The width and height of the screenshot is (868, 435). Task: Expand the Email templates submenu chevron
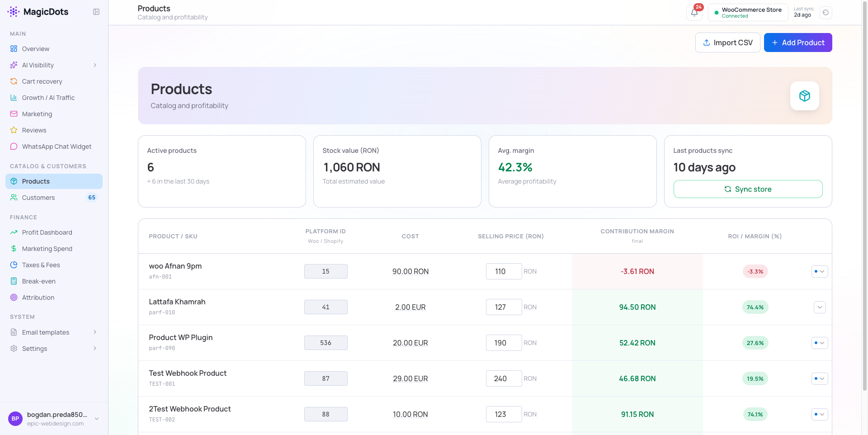(x=95, y=332)
